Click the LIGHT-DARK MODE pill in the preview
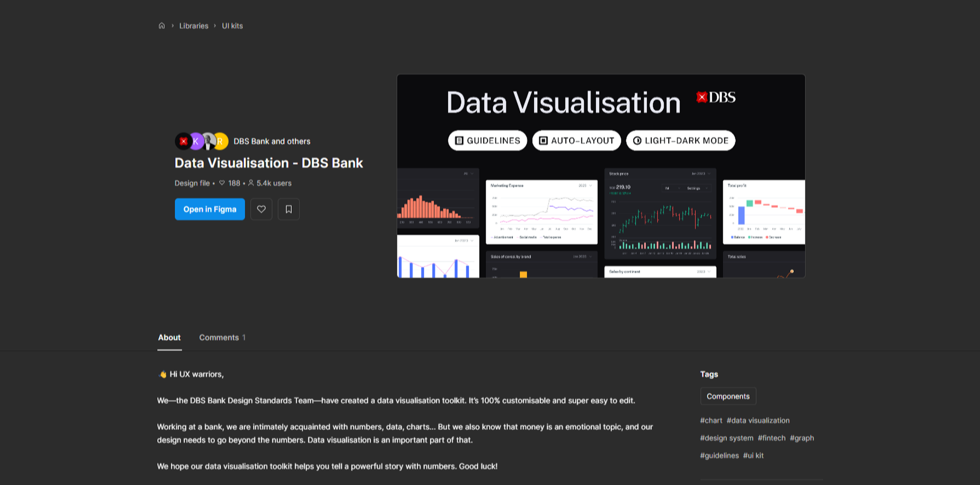 [x=680, y=140]
